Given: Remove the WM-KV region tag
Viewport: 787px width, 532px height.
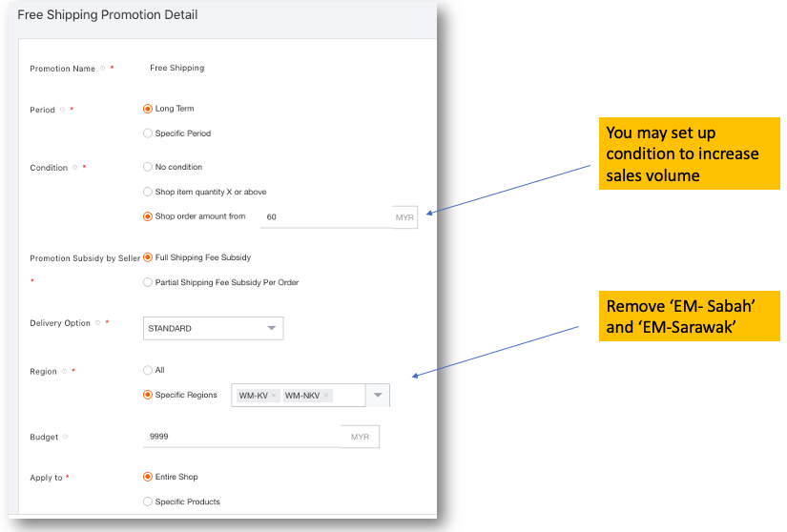Looking at the screenshot, I should click(274, 396).
